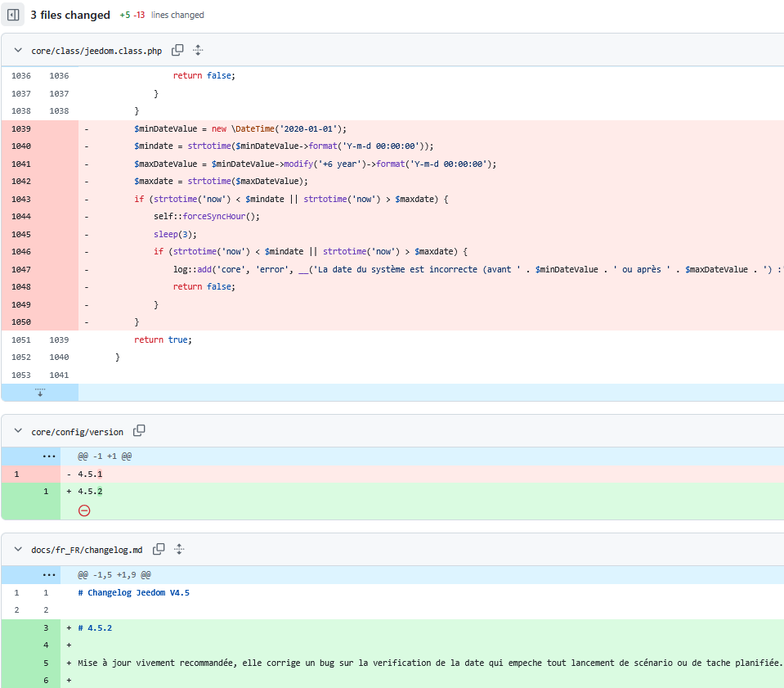Expand all lines in changelog.md
This screenshot has width=784, height=688.
(180, 550)
